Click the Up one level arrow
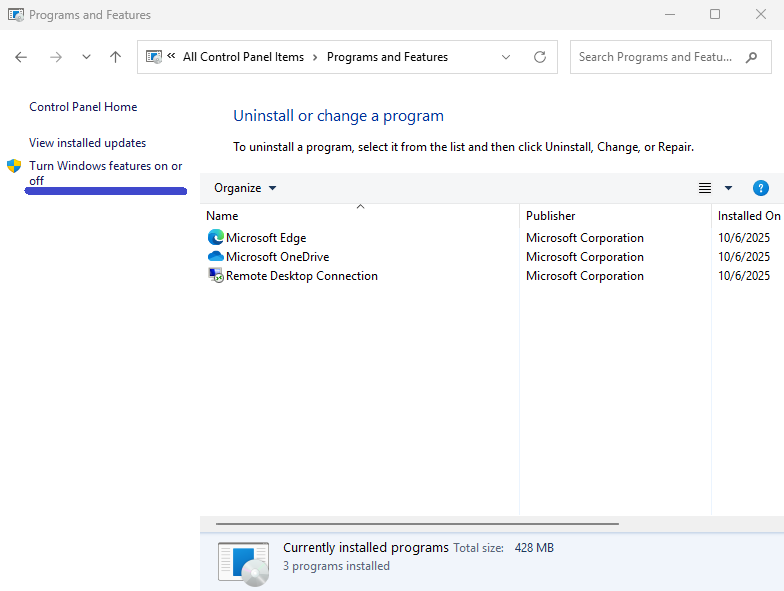The image size is (784, 591). tap(115, 57)
